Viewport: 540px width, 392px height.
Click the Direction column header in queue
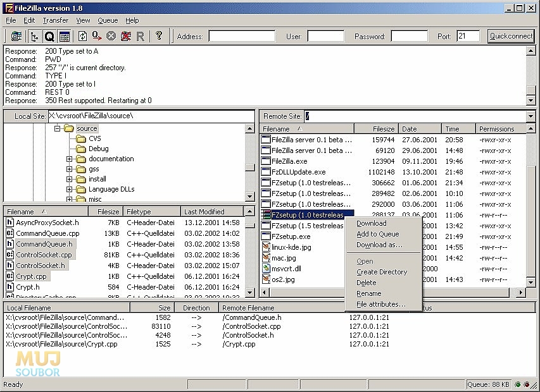(196, 308)
